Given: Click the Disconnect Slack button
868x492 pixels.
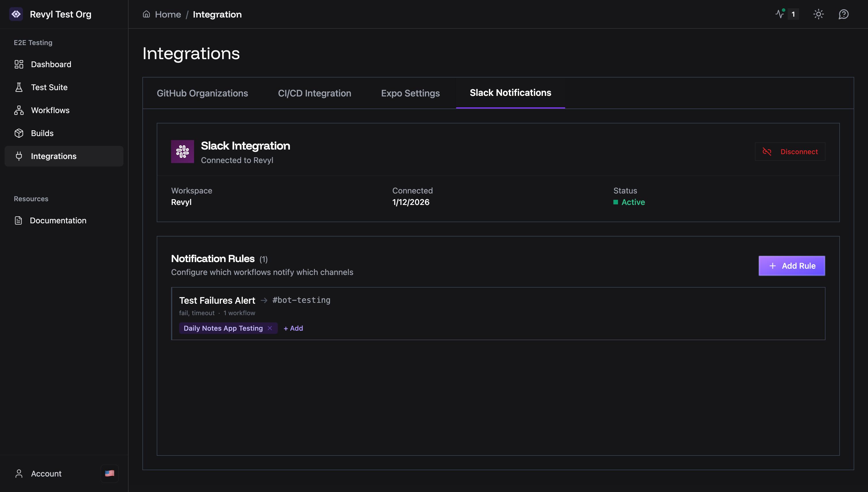Looking at the screenshot, I should click(x=790, y=152).
